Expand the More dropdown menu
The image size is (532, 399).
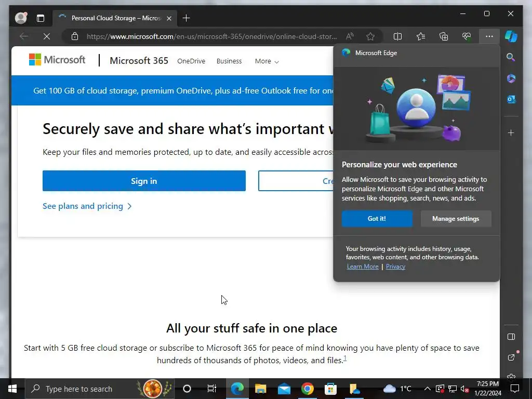(267, 61)
